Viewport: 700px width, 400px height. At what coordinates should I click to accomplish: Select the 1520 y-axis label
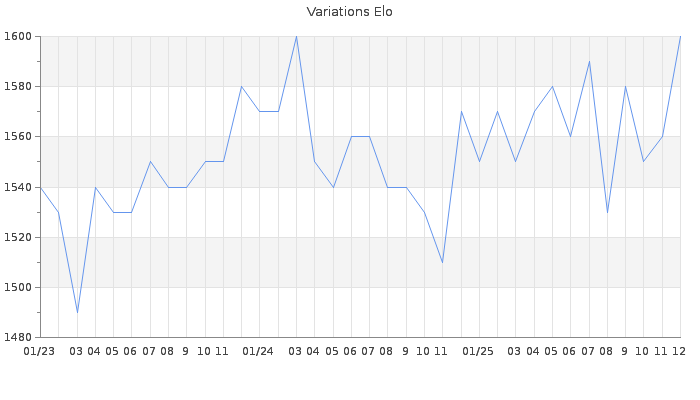click(x=19, y=237)
